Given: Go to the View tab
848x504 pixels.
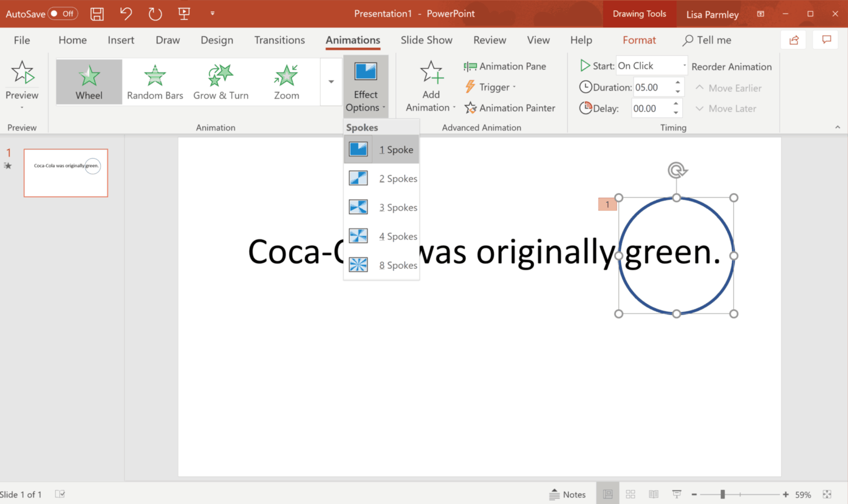Looking at the screenshot, I should point(539,40).
